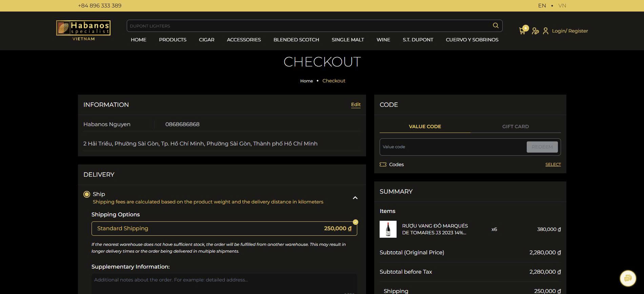Open the Login/ Register link
644x294 pixels.
click(x=570, y=31)
